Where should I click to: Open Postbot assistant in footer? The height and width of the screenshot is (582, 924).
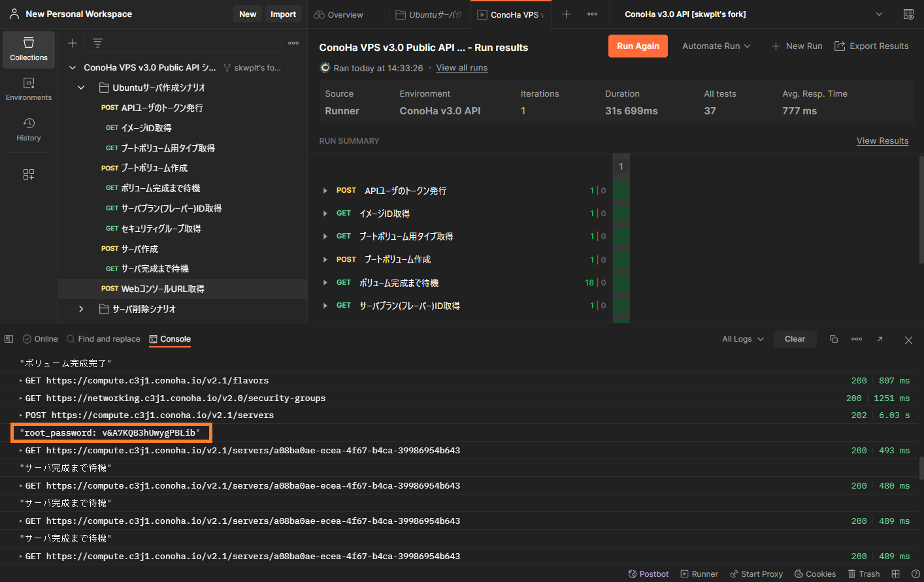(648, 574)
